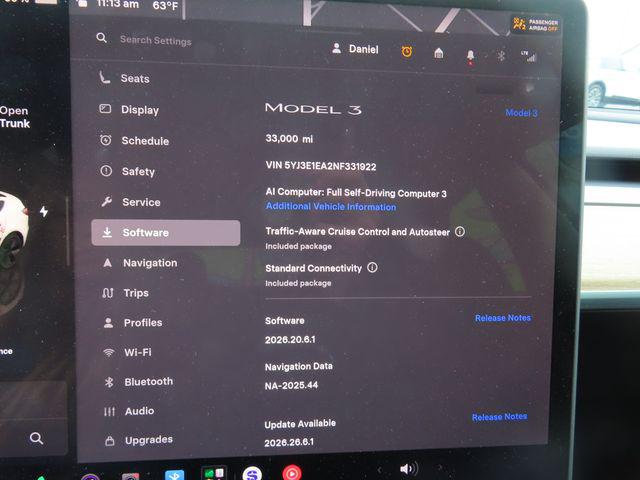Click the VIN 5YJ3E1EA2NF331922 text
Image resolution: width=640 pixels, height=480 pixels.
click(321, 166)
